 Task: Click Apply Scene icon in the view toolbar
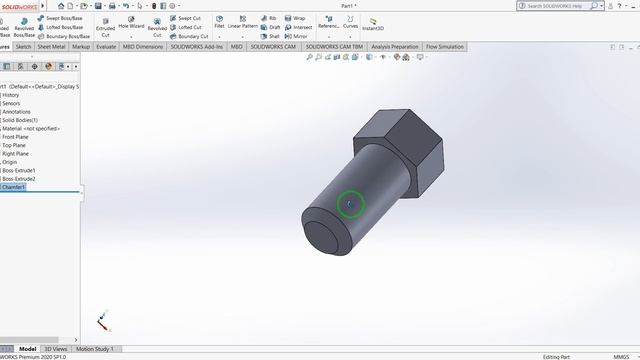click(x=406, y=57)
